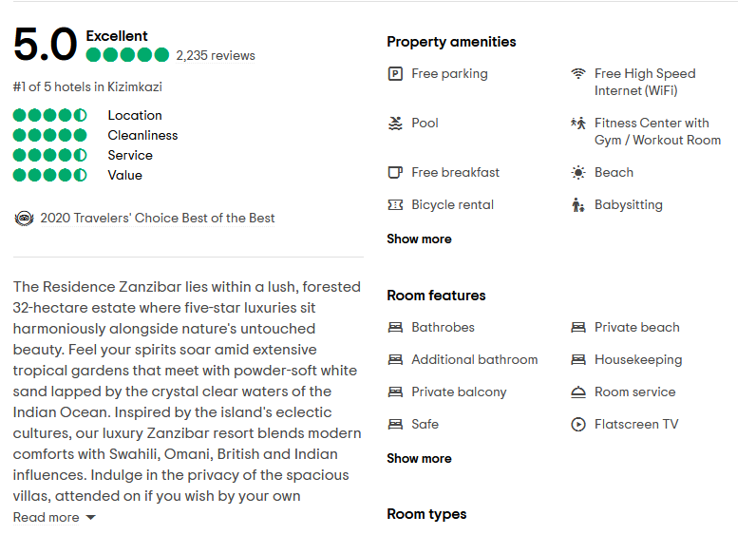The width and height of the screenshot is (756, 535).
Task: Click the Travelers' Choice award badge icon
Action: tap(24, 219)
